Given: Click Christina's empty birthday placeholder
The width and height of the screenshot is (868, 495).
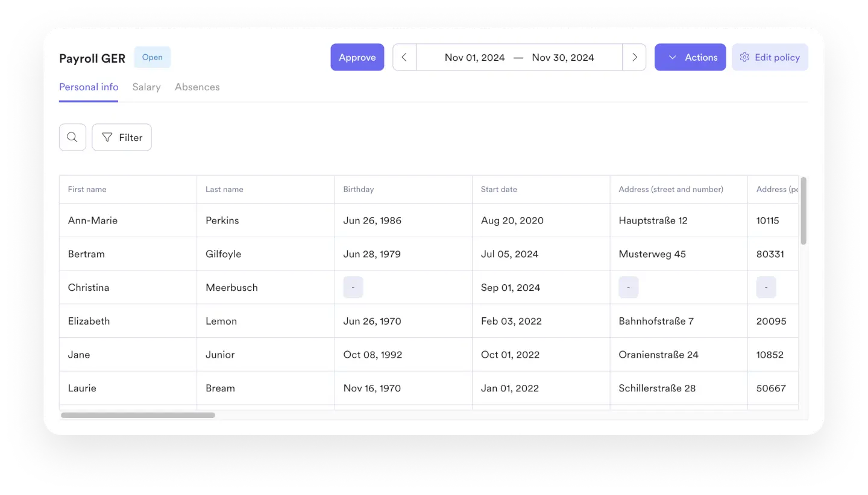Looking at the screenshot, I should point(353,287).
